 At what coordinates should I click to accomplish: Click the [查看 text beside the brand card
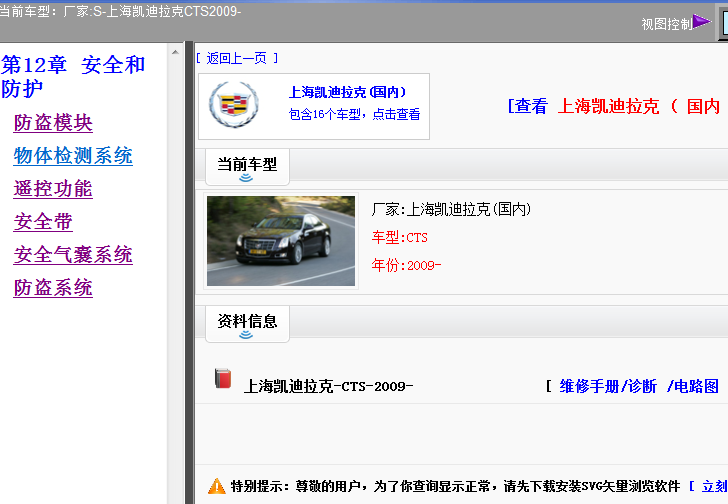[528, 106]
